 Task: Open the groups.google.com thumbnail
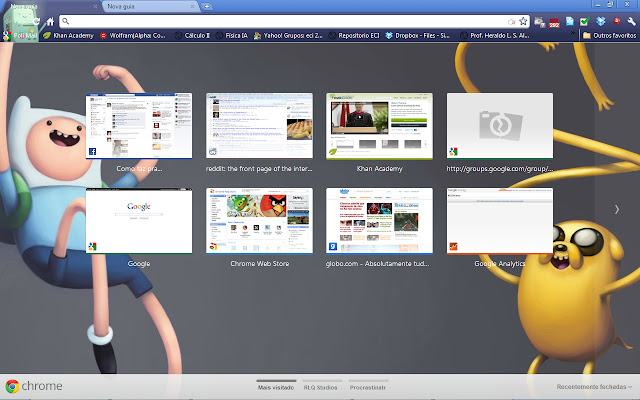pyautogui.click(x=500, y=126)
